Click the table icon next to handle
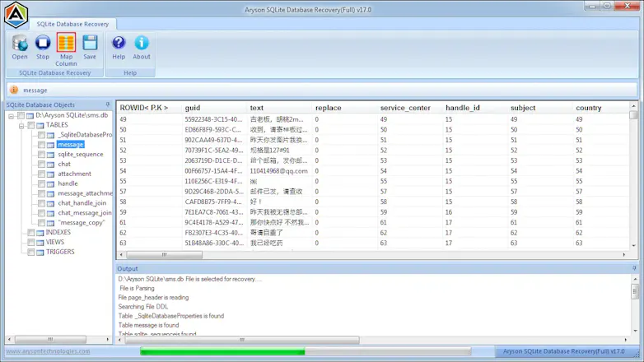 coord(50,183)
